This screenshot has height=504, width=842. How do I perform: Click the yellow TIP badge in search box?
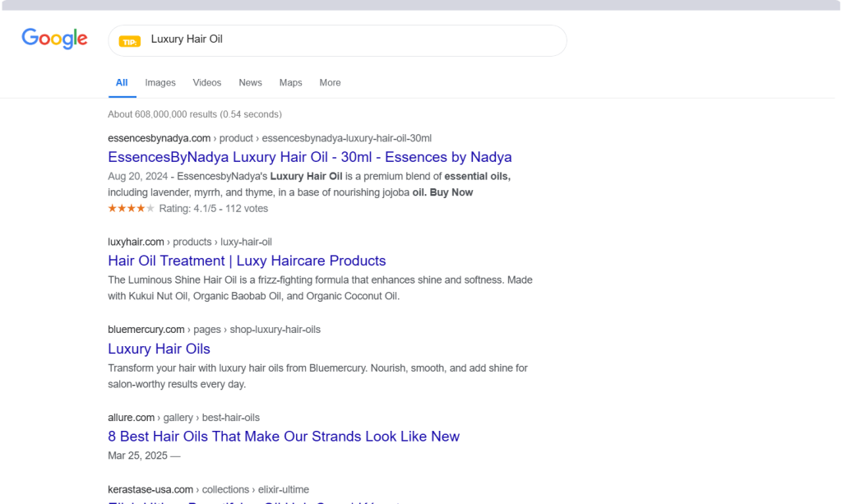click(129, 40)
